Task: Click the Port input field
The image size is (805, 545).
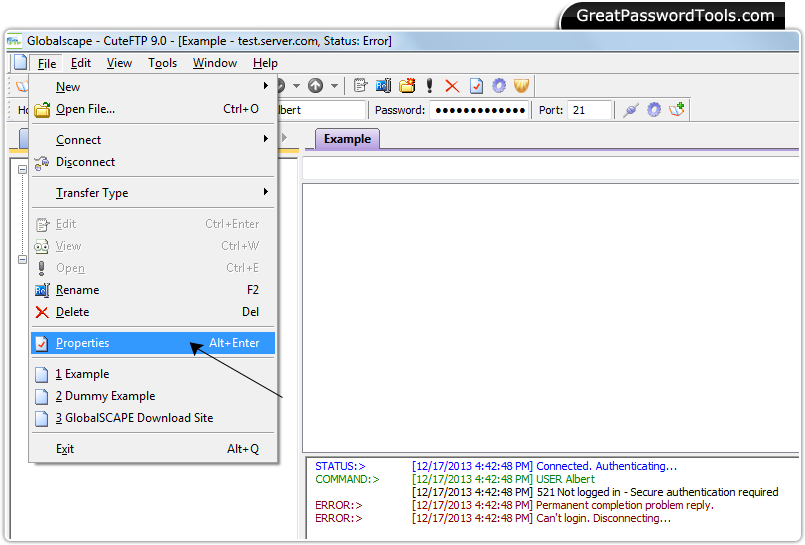Action: click(589, 110)
